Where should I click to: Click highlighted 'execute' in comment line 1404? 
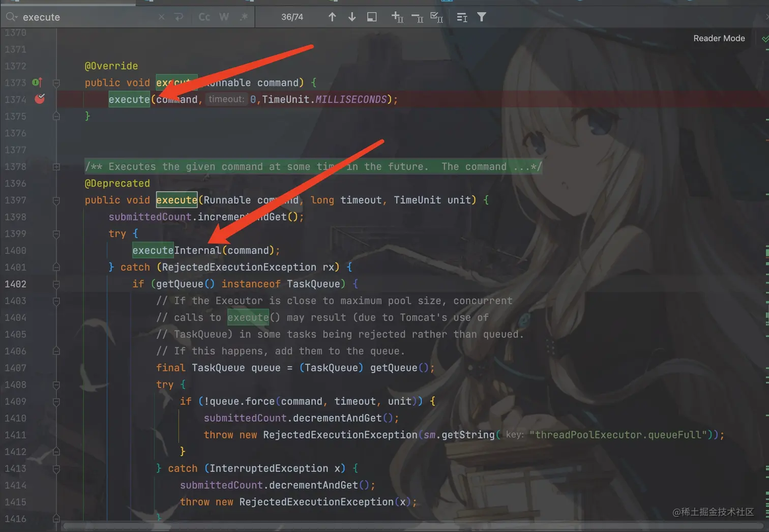point(248,317)
